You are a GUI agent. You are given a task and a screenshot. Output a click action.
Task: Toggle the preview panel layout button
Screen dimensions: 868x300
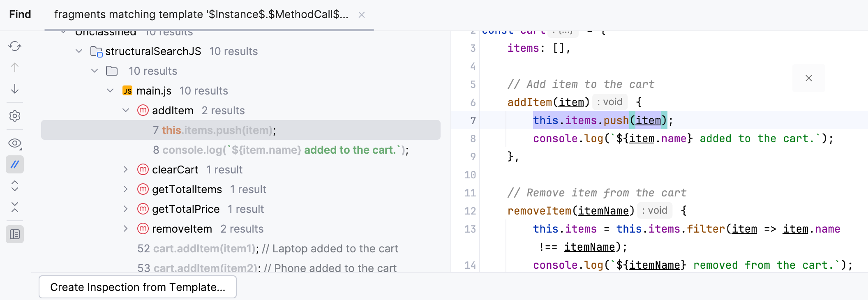(15, 234)
